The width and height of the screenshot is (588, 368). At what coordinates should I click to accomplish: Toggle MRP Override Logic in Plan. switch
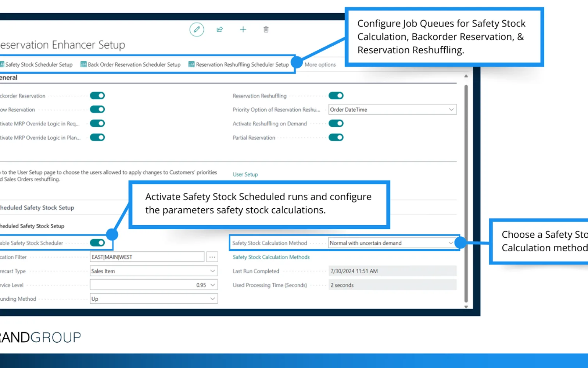(97, 137)
